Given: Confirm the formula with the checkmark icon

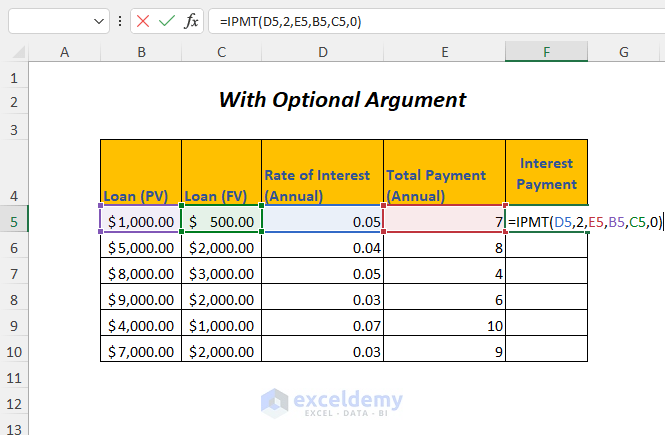Looking at the screenshot, I should [x=167, y=21].
